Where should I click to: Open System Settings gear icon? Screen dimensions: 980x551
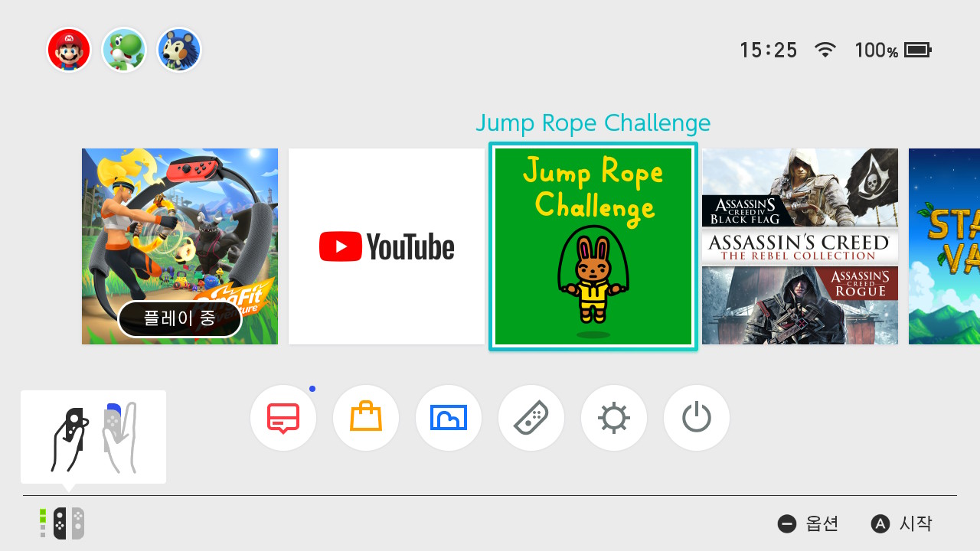coord(614,418)
